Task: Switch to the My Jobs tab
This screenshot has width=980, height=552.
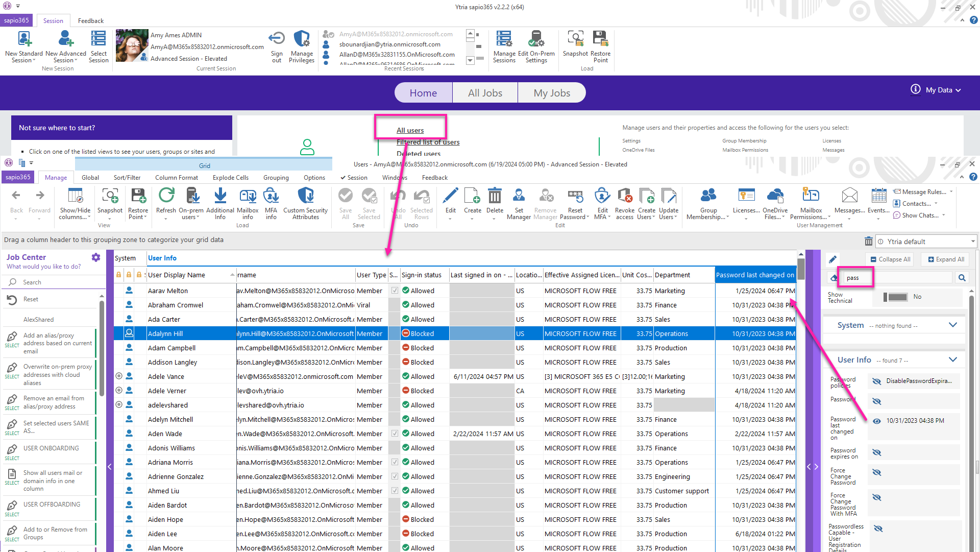Action: 552,93
